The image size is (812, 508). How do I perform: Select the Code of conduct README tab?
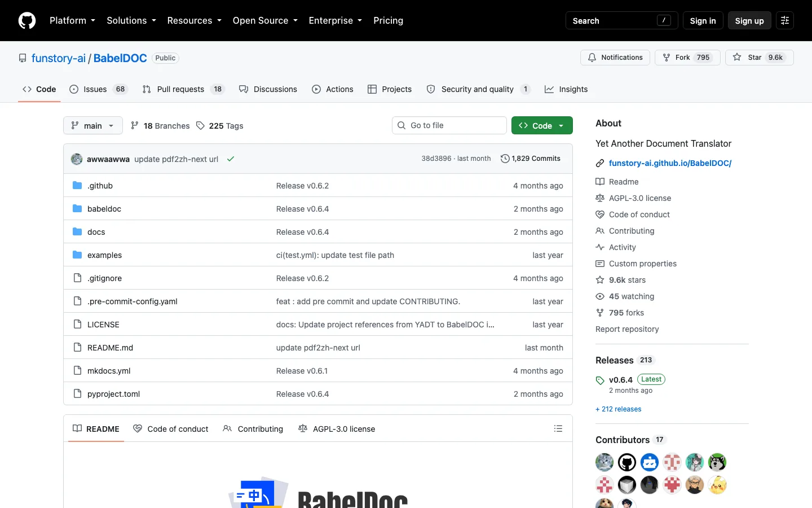coord(171,429)
